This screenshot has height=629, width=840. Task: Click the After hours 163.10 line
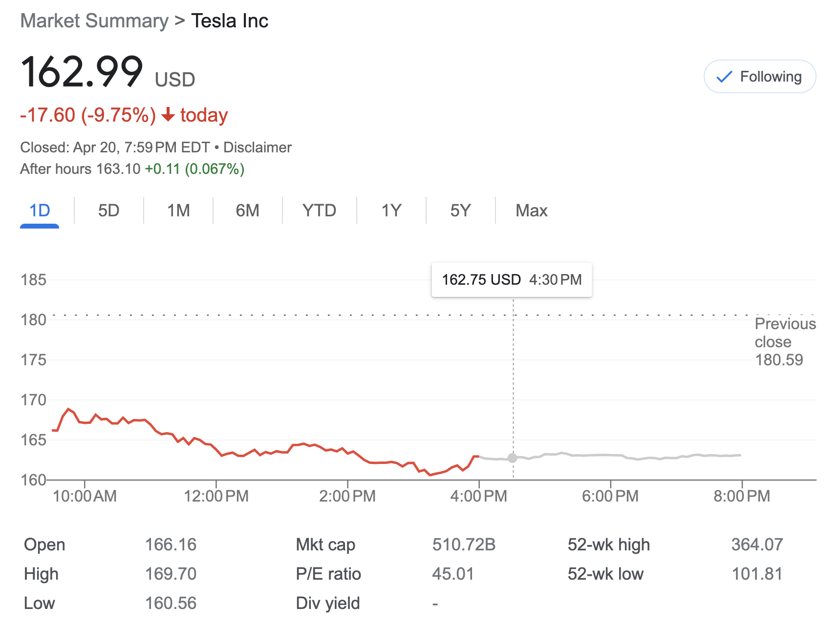tap(132, 169)
